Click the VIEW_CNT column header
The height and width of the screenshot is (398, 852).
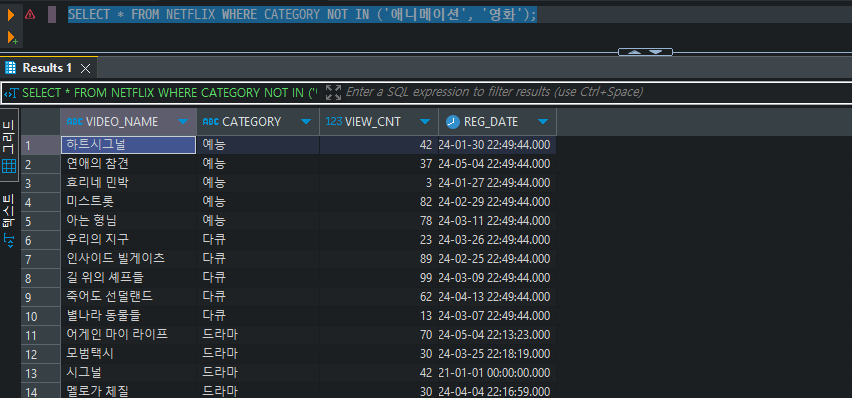pos(379,122)
